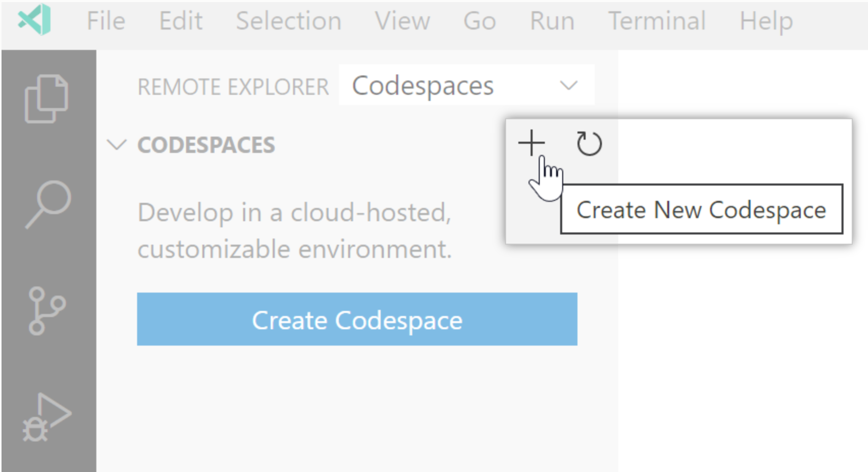Click the cloud-hosted environment description text
Screen dimensions: 868x472
(x=295, y=230)
